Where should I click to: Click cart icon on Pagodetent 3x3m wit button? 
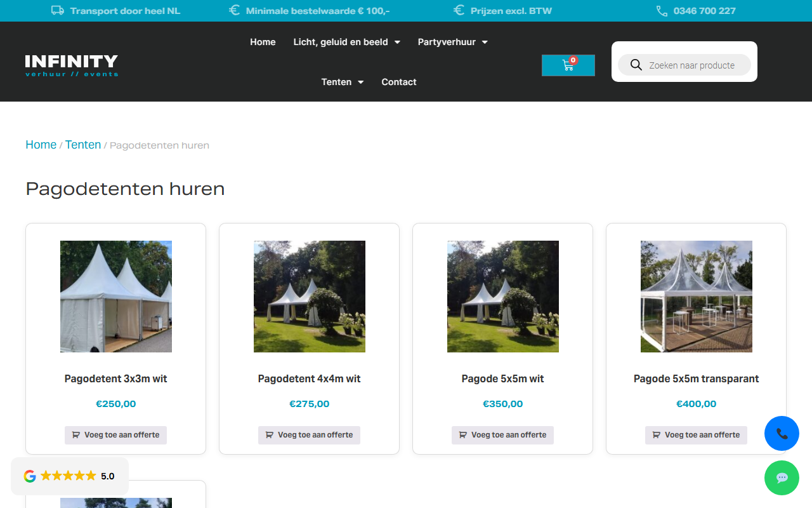pyautogui.click(x=76, y=435)
